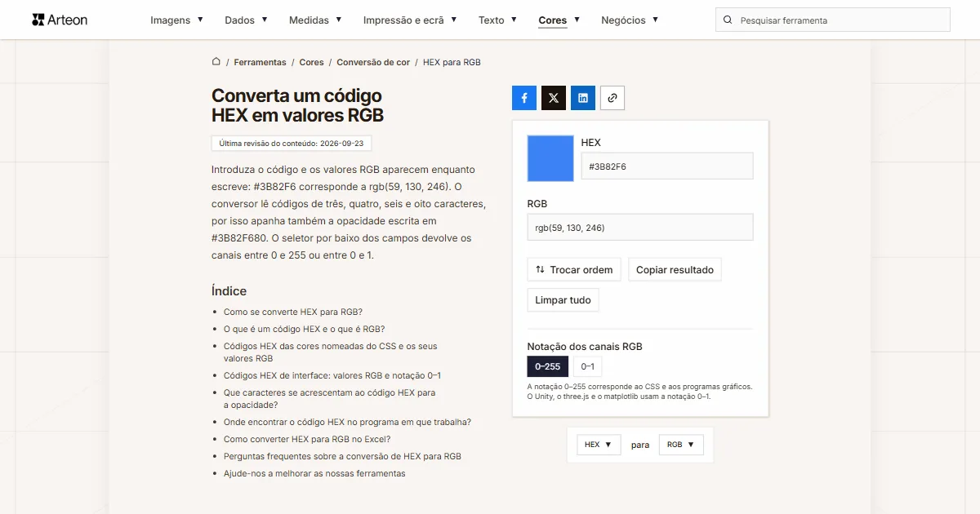Open 'Perguntas frequentes sobre a conversão' link

click(x=342, y=456)
